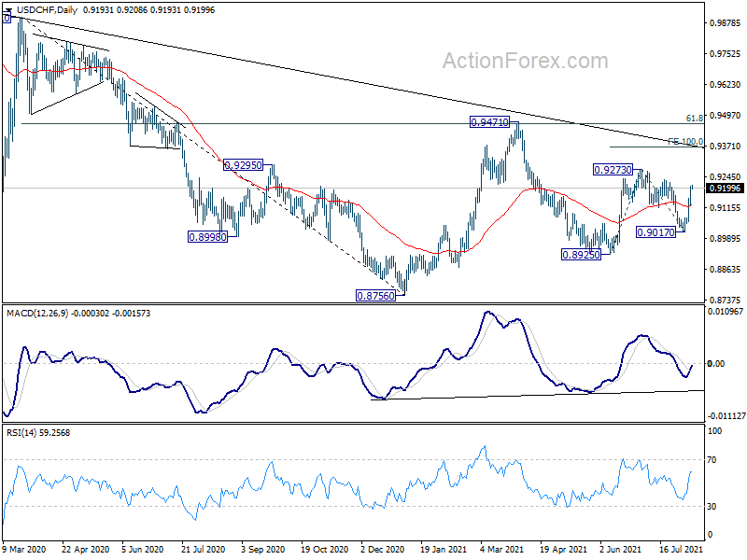Select the USDCHF,Daily chart title text
Screen dimensions: 747x560
[x=48, y=10]
